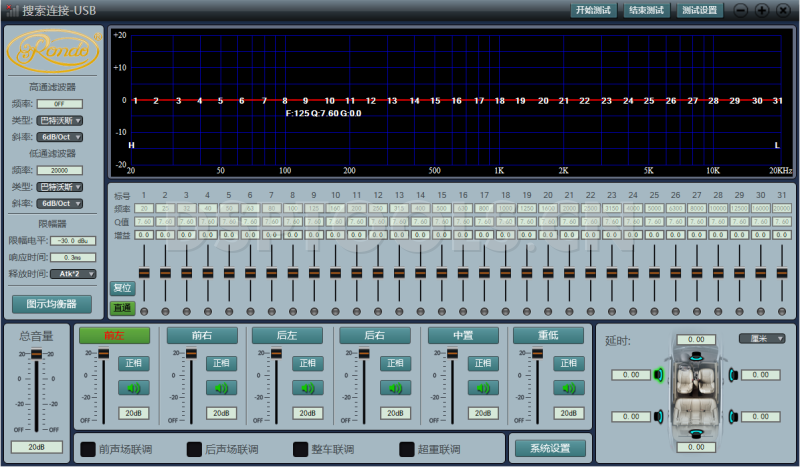The width and height of the screenshot is (800, 467).
Task: Open 系统设置 system settings
Action: [549, 448]
